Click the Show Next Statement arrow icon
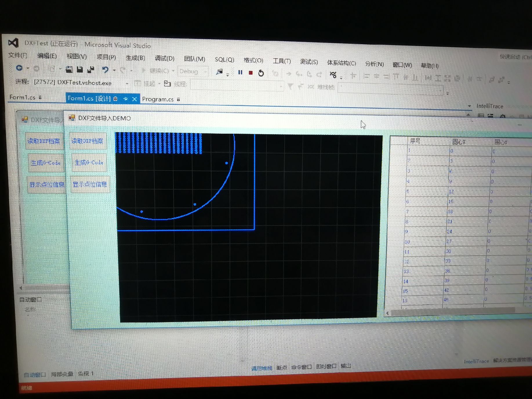This screenshot has height=399, width=532. [288, 74]
